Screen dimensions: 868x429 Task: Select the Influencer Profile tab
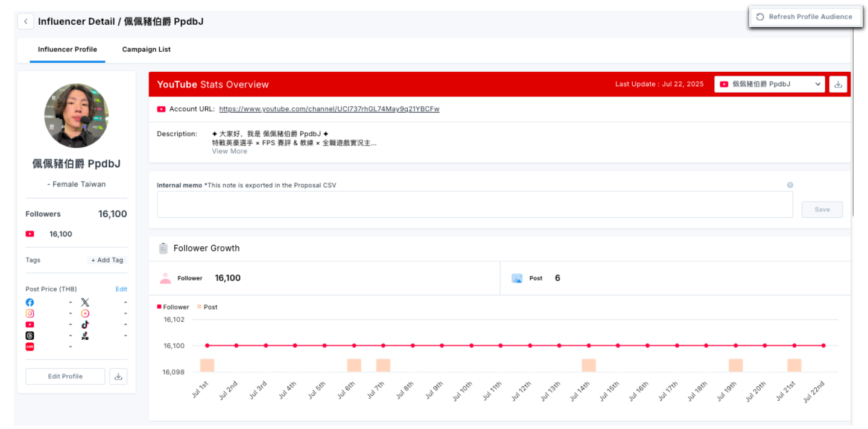tap(68, 49)
